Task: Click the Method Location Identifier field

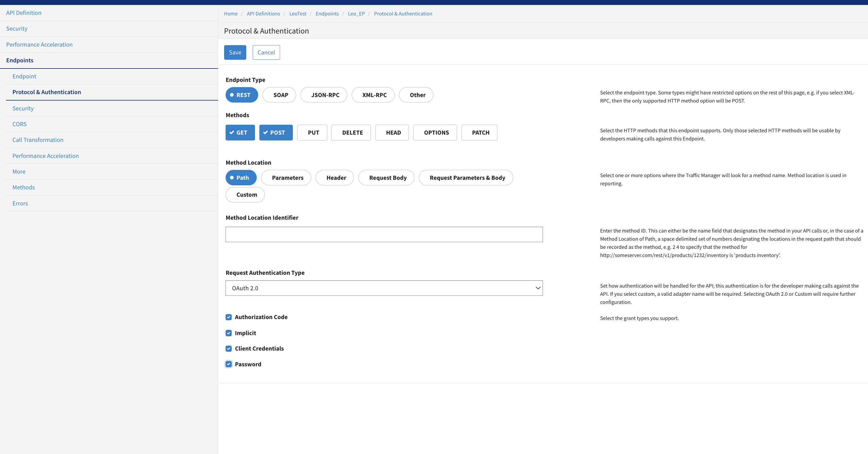Action: 384,234
